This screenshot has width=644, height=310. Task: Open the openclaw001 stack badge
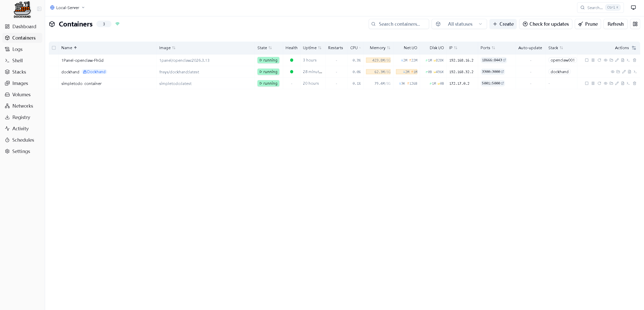coord(562,60)
